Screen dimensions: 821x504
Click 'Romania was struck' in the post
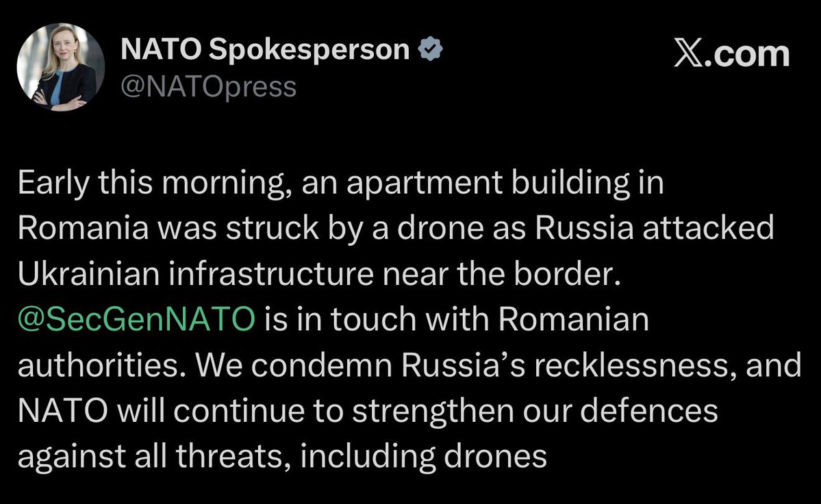click(168, 229)
